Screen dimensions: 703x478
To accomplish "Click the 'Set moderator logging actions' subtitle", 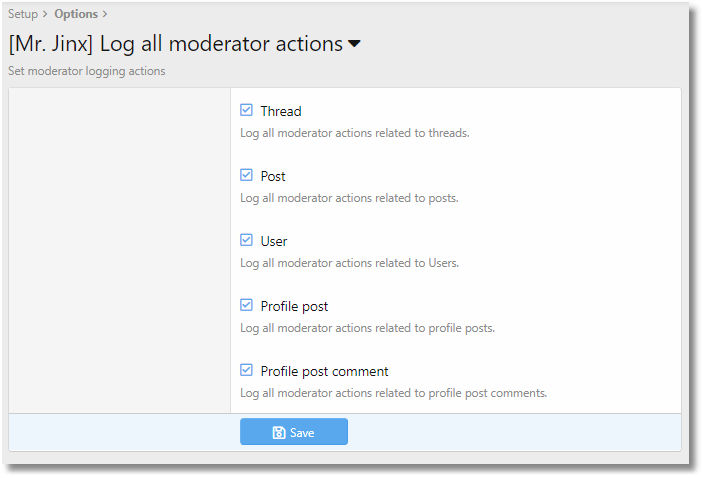I will [x=87, y=71].
